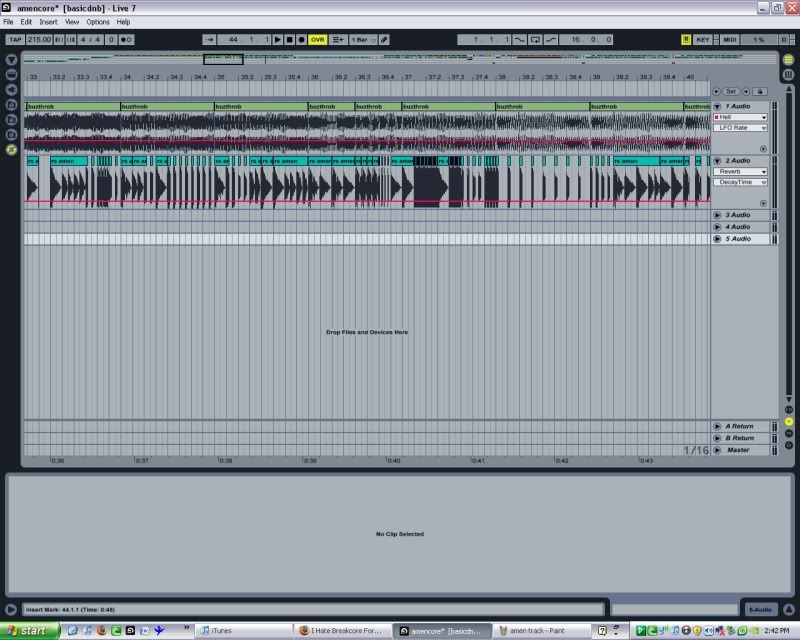800x640 pixels.
Task: Unfold the B Return track
Action: [x=717, y=438]
